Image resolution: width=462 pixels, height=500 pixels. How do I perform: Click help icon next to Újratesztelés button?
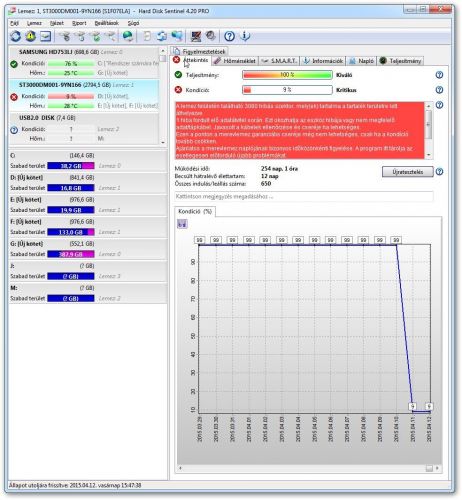[x=439, y=172]
